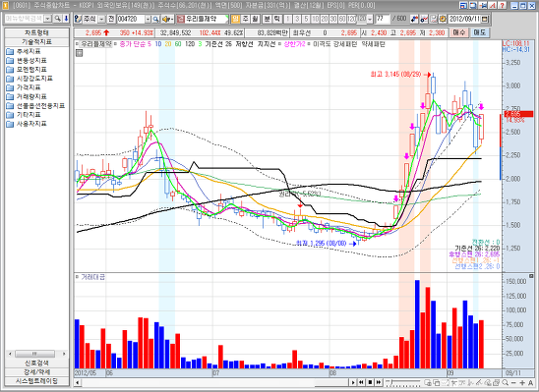Click the chart settings sheet icon
Viewport: 539px width, 392px height.
(434, 20)
